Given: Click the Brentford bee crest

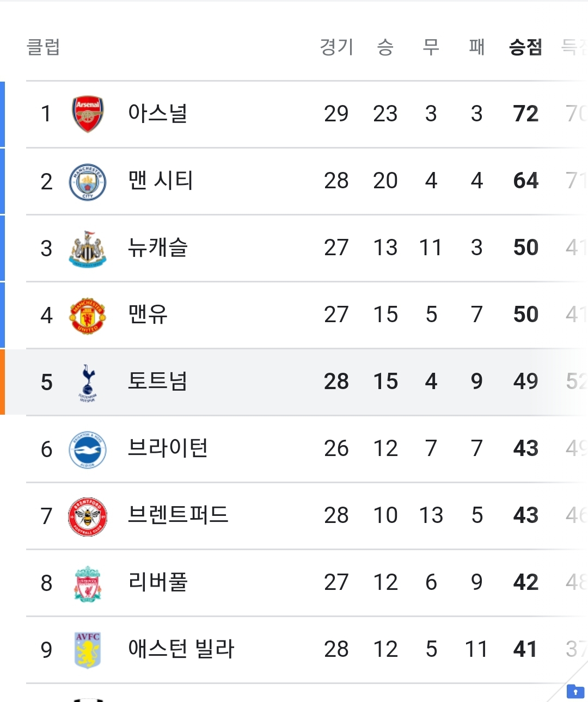Looking at the screenshot, I should tap(88, 516).
